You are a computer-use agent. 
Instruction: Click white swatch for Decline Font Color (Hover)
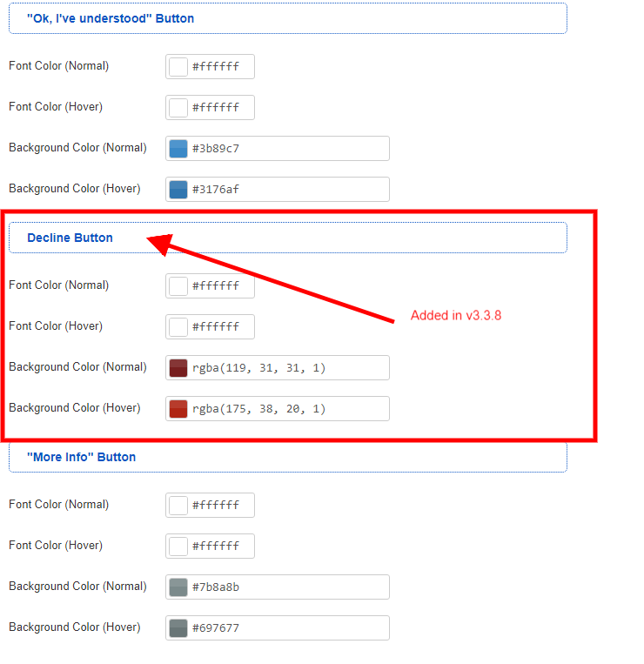coord(178,327)
